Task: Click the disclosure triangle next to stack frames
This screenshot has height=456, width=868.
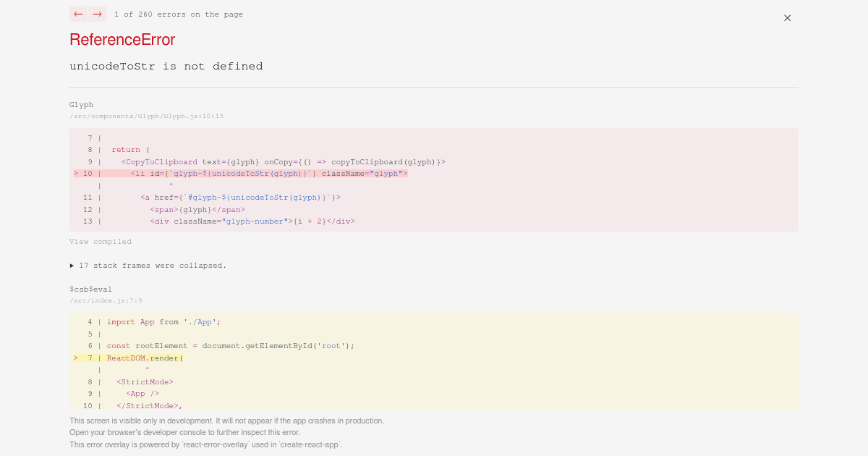Action: point(72,265)
